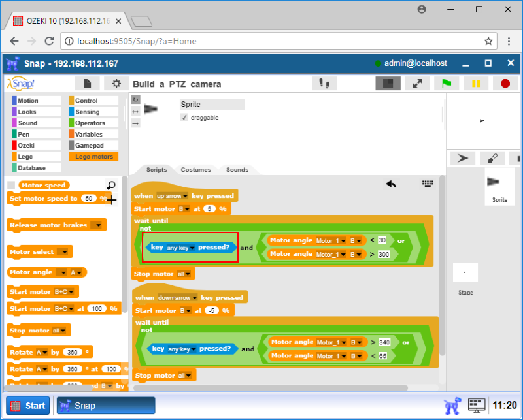
Task: Open the project file menu icon
Action: (x=87, y=84)
